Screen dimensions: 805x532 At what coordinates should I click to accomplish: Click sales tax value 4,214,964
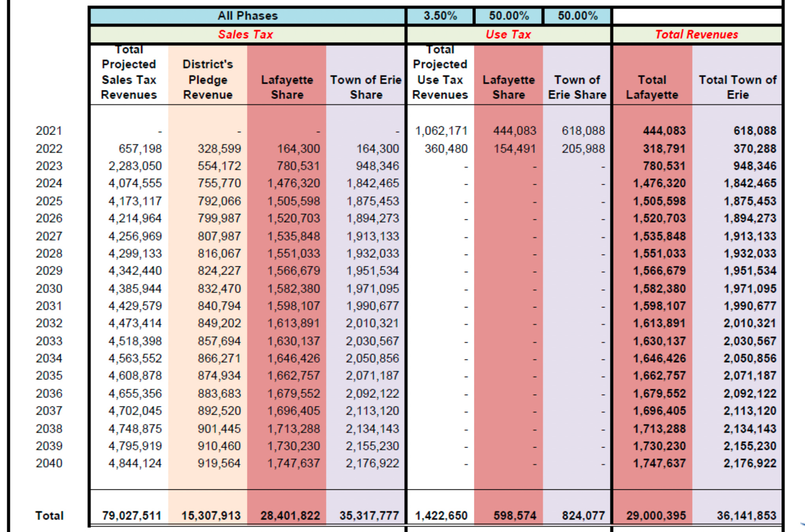tap(135, 219)
